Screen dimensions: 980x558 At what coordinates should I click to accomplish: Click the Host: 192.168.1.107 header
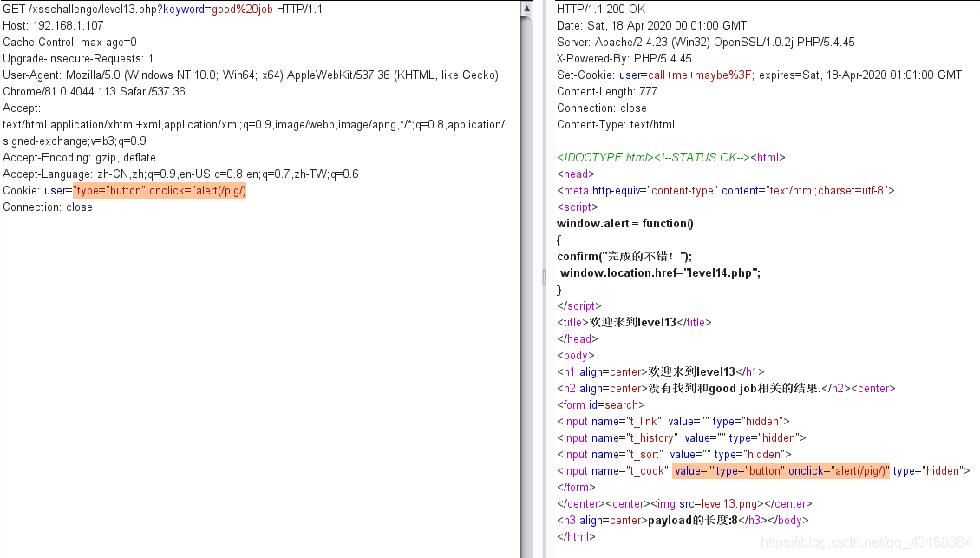coord(53,26)
